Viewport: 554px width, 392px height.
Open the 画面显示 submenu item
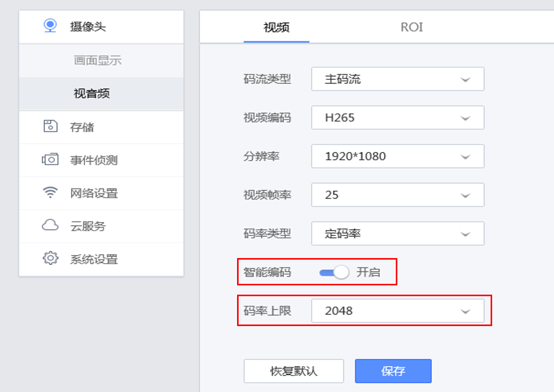click(98, 61)
